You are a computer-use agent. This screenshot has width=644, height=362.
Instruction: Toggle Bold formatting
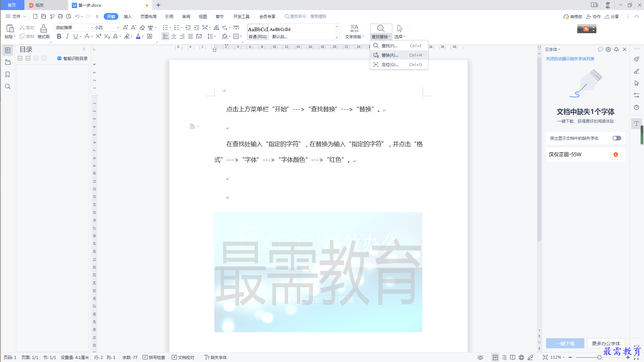(x=59, y=36)
